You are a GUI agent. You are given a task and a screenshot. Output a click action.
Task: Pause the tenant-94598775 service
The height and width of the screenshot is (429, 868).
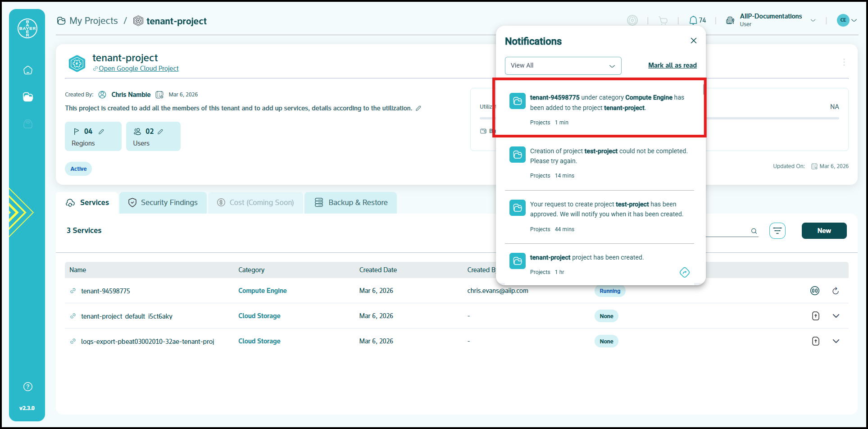tap(815, 291)
